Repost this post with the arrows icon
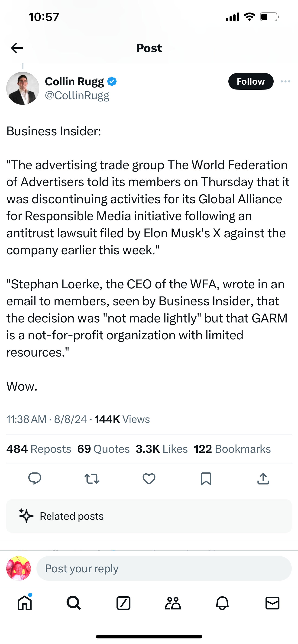The image size is (298, 644). [x=92, y=479]
